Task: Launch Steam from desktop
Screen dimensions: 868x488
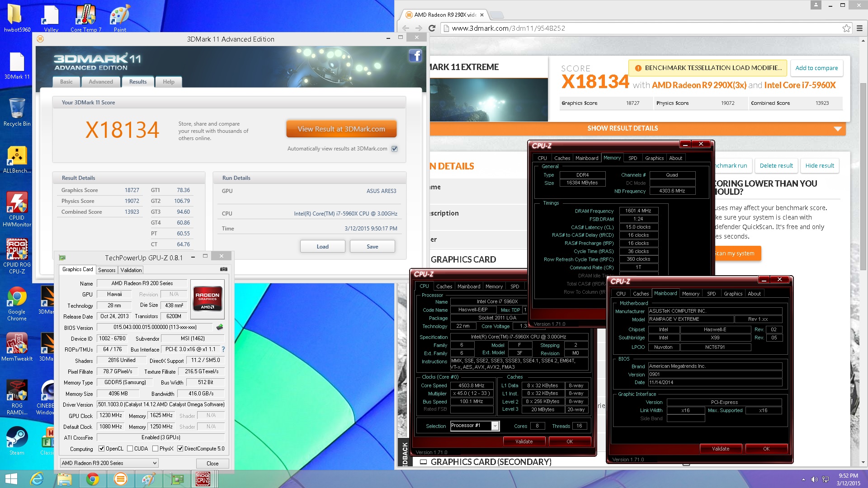Action: point(17,441)
